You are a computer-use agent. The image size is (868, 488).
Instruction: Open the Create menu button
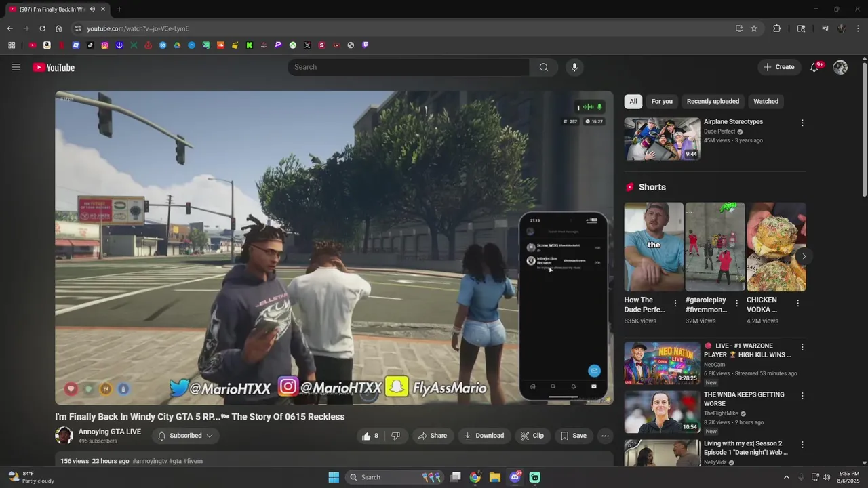tap(778, 67)
